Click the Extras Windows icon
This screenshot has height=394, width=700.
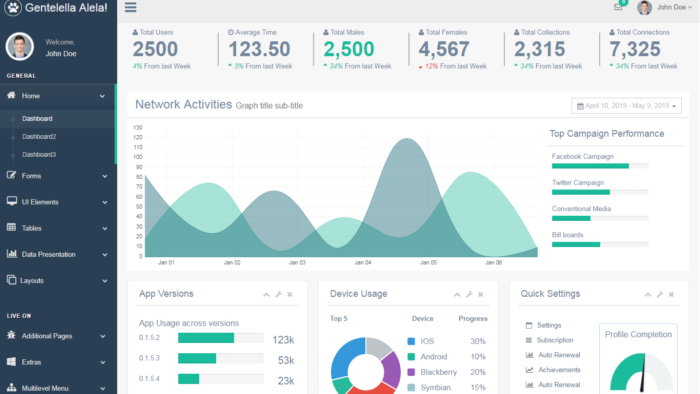pyautogui.click(x=11, y=361)
